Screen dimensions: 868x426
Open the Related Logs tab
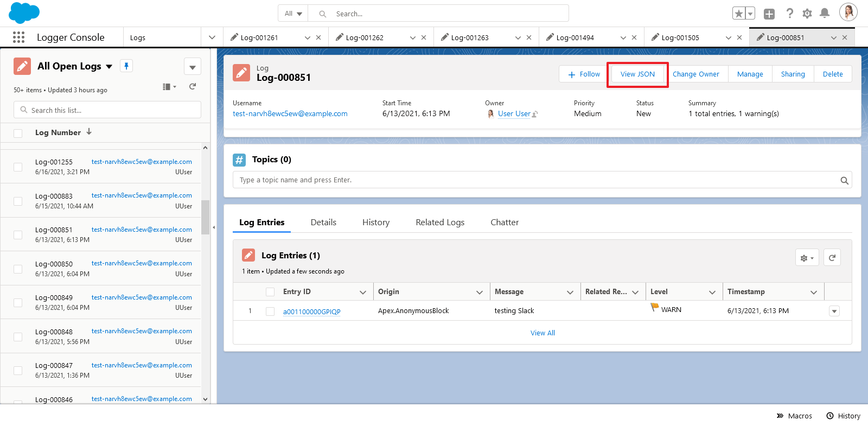click(x=440, y=222)
